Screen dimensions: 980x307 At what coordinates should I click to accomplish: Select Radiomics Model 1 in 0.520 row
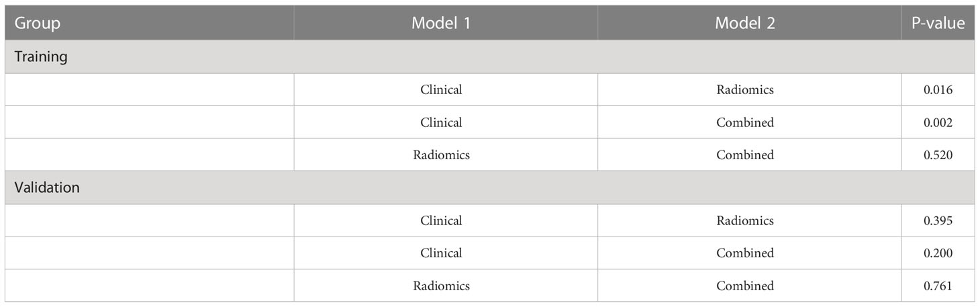[441, 155]
